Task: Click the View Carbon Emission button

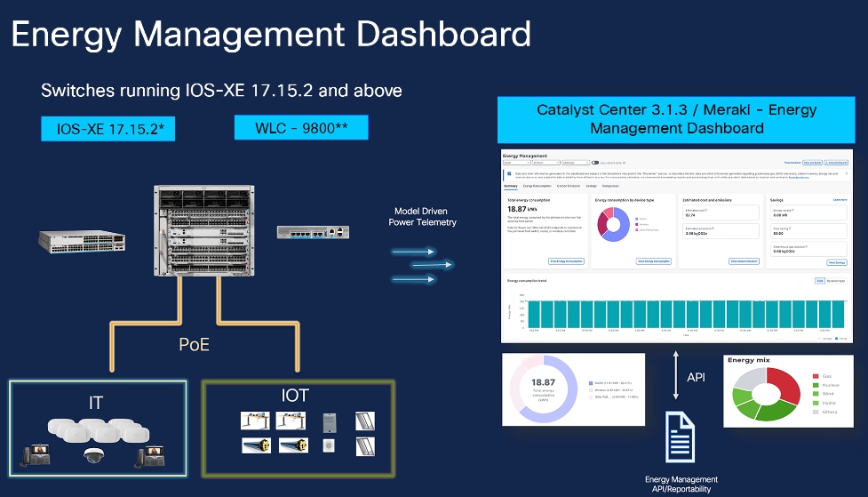Action: click(744, 261)
